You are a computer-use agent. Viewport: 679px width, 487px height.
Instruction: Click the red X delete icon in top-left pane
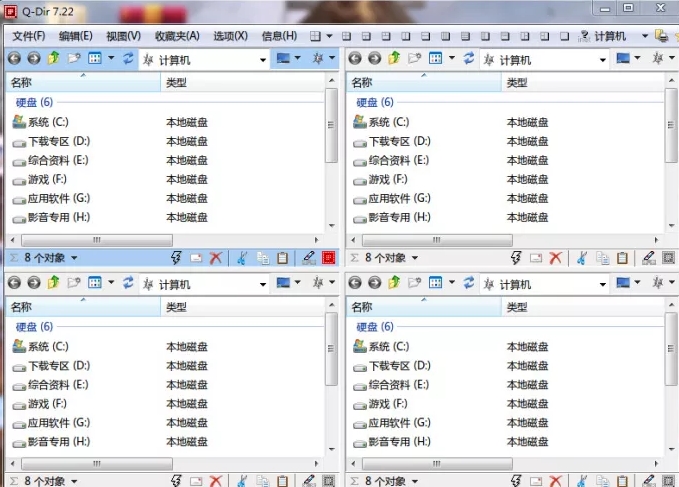click(x=216, y=258)
